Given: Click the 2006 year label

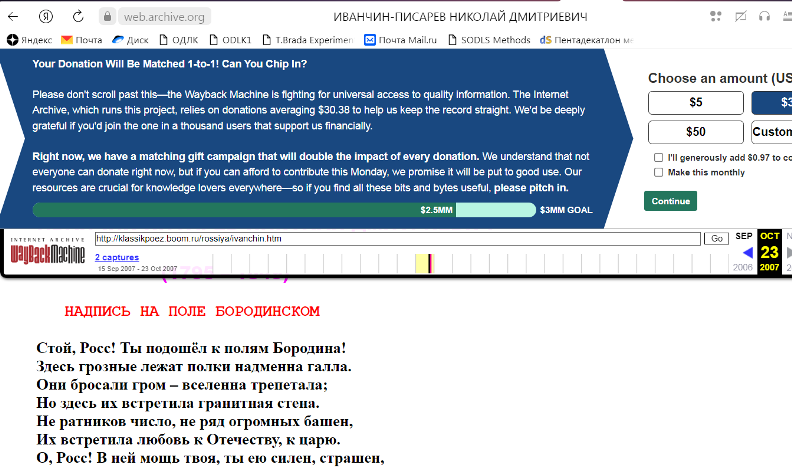Looking at the screenshot, I should [742, 267].
